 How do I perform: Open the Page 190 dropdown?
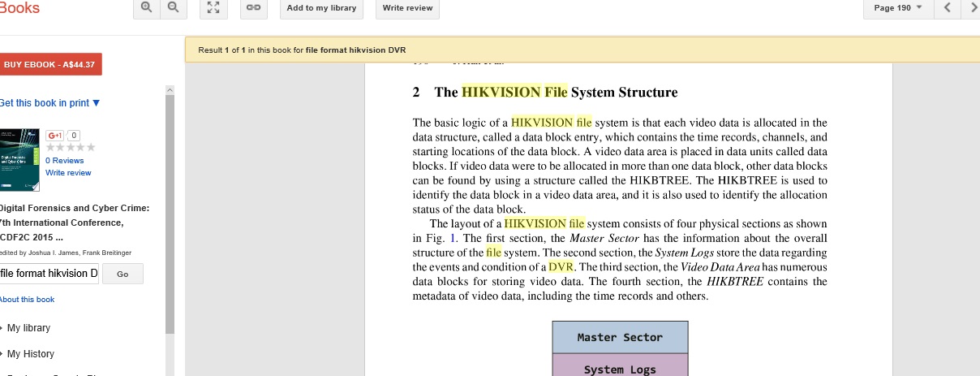coord(898,7)
